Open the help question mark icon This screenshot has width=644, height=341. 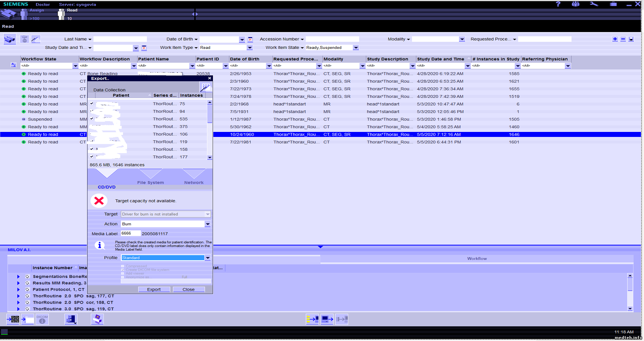(x=558, y=4)
